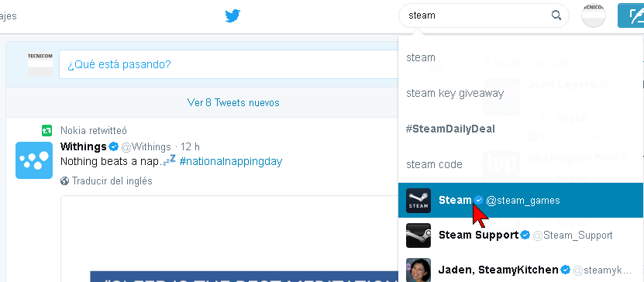Click the TECNICOM avatar beside tweet box
The image size is (644, 282).
(40, 64)
